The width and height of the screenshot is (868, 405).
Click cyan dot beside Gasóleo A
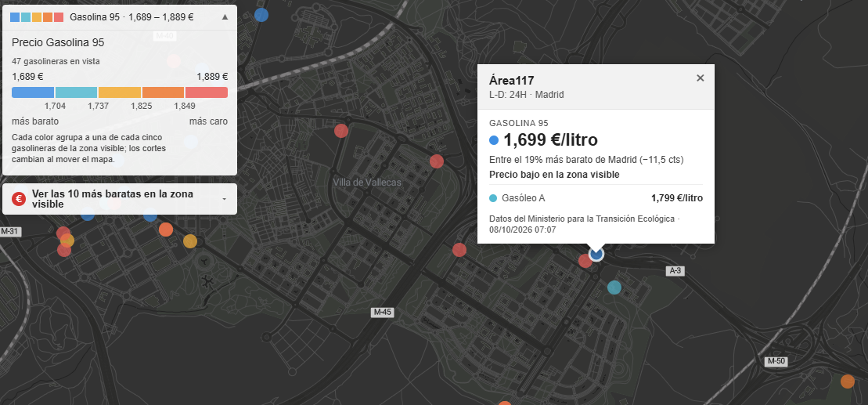pos(493,197)
